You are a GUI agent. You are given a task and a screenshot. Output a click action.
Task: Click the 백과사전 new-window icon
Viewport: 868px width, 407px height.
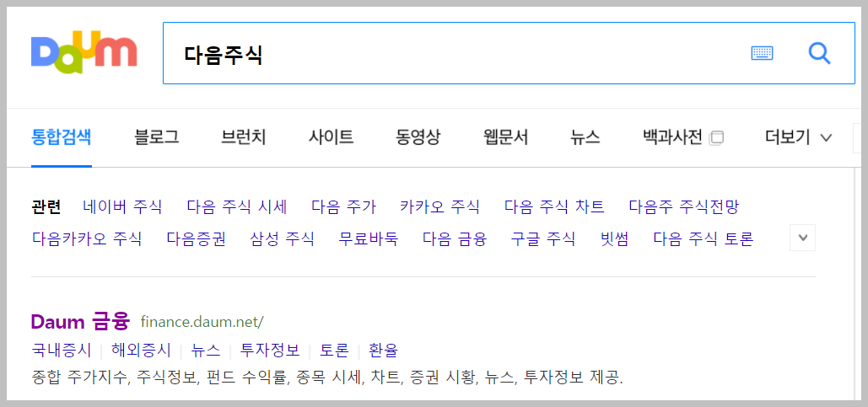click(x=716, y=137)
